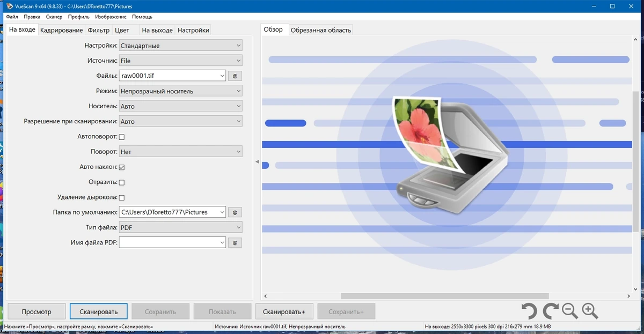Open Разрешение при сканировании dropdown

pos(180,122)
